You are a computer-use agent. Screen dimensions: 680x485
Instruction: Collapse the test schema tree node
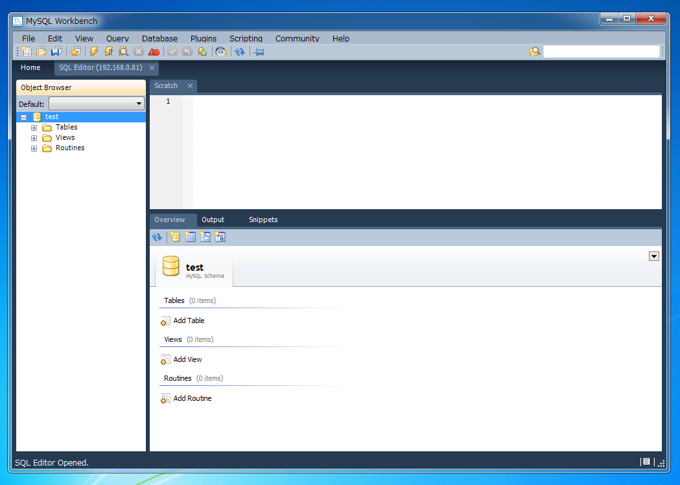24,117
